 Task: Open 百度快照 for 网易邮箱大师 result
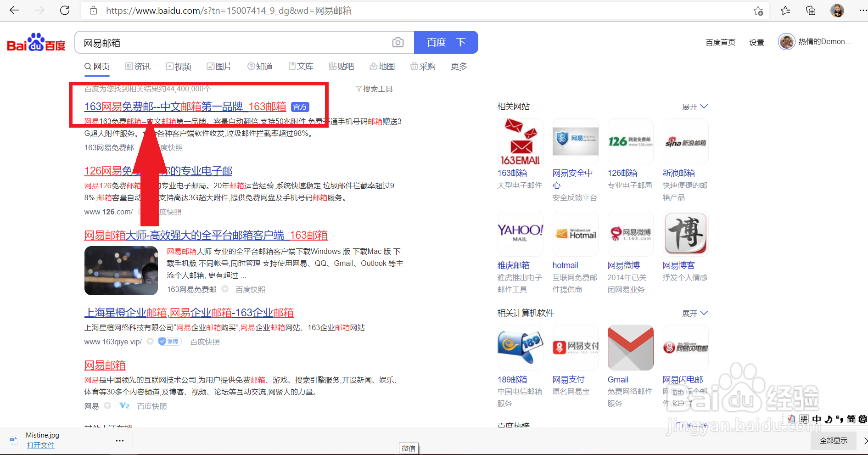pyautogui.click(x=250, y=290)
